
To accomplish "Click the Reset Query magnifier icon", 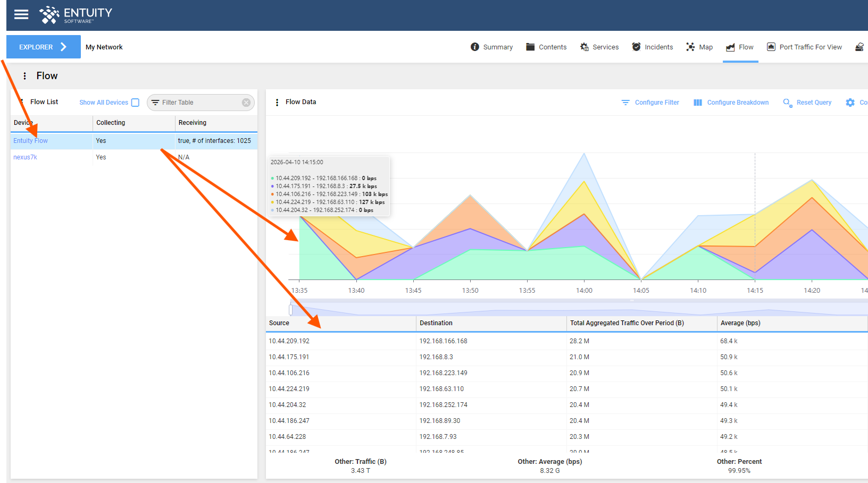I will tap(788, 103).
